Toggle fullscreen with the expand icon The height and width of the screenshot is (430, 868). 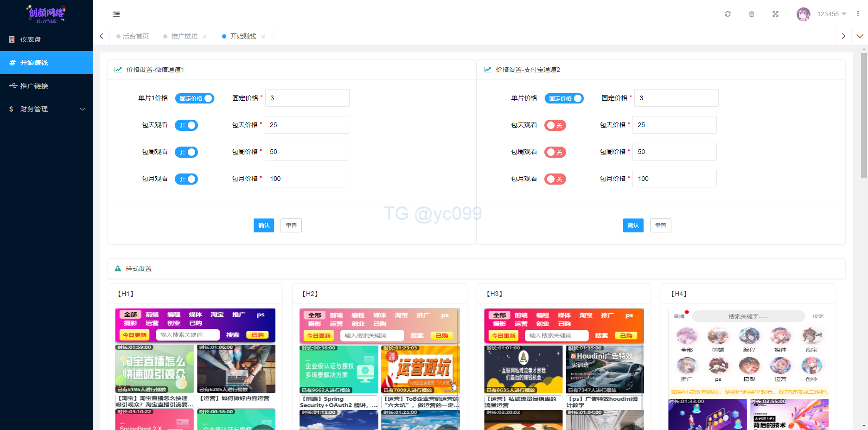click(x=775, y=14)
